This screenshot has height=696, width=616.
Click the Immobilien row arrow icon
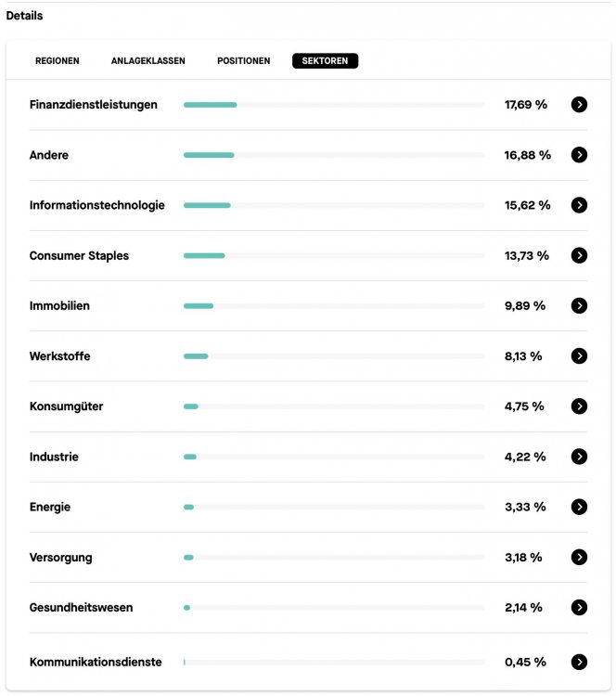click(579, 305)
